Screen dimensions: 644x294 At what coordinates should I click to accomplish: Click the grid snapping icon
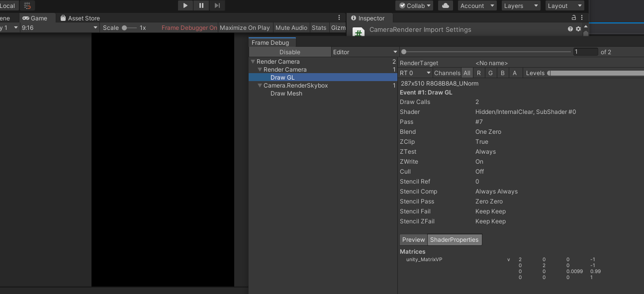(x=27, y=6)
